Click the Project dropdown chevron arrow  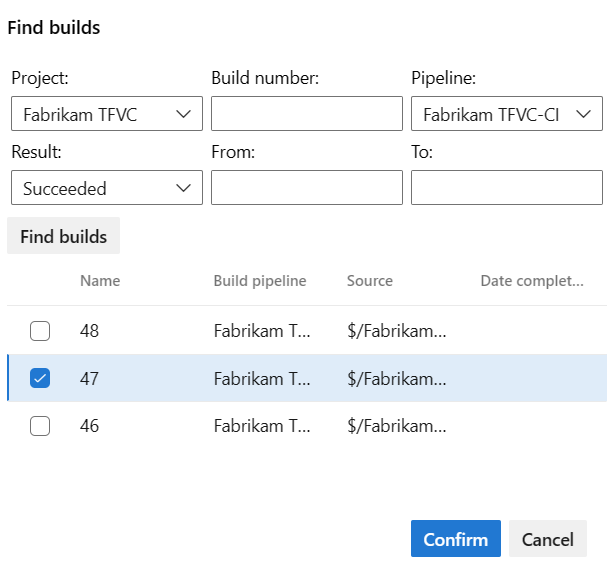click(x=184, y=114)
